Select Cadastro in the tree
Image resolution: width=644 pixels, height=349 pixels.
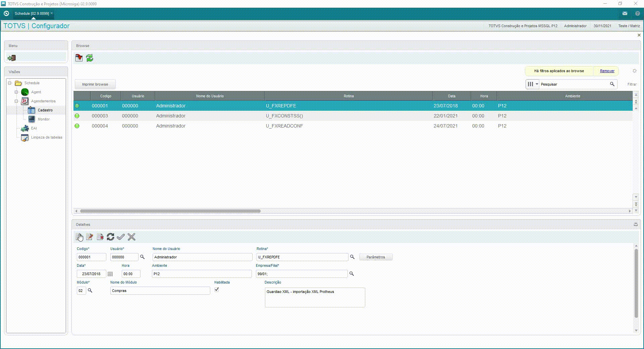pos(45,110)
